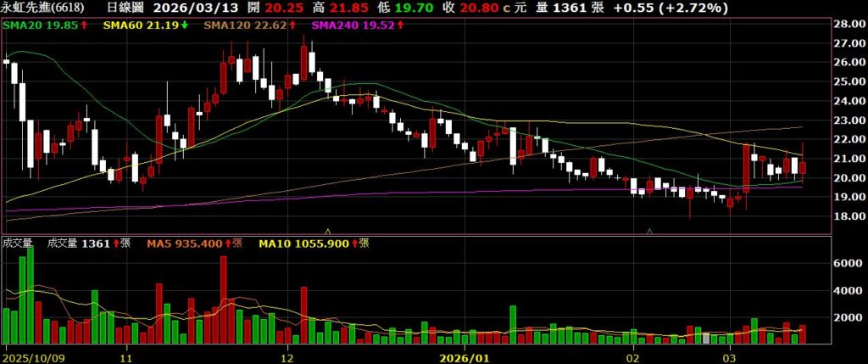
Task: Click the red up arrow beside SMA240
Action: coord(399,25)
